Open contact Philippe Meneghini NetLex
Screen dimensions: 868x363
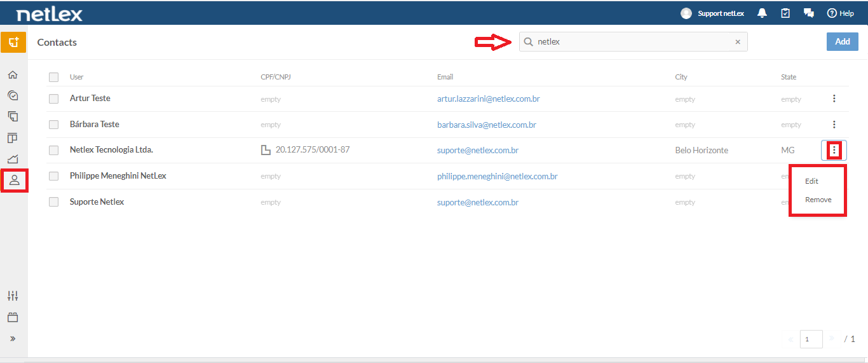pos(118,175)
